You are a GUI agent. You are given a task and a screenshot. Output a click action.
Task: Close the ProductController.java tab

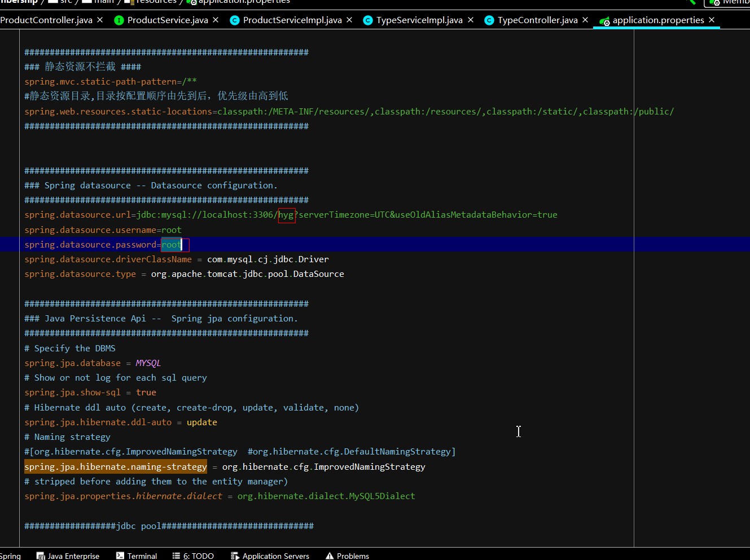point(100,20)
